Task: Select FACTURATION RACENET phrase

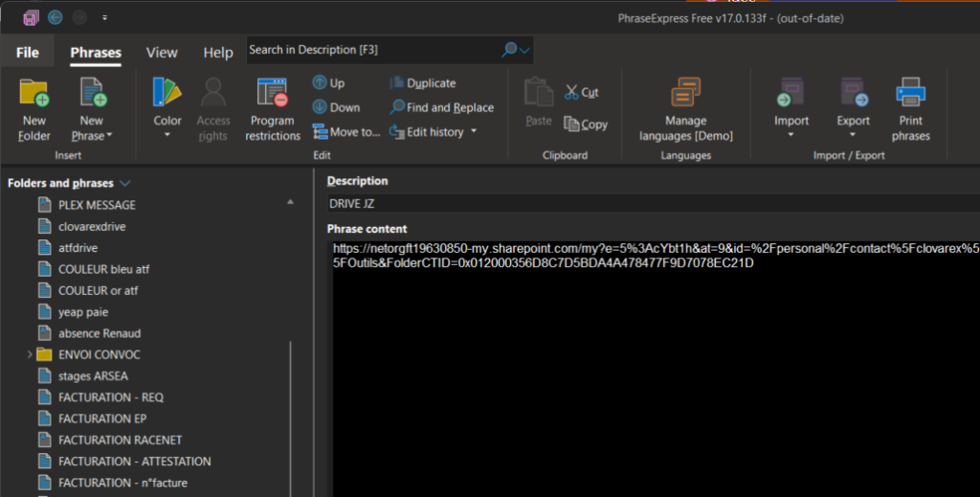Action: pyautogui.click(x=120, y=441)
